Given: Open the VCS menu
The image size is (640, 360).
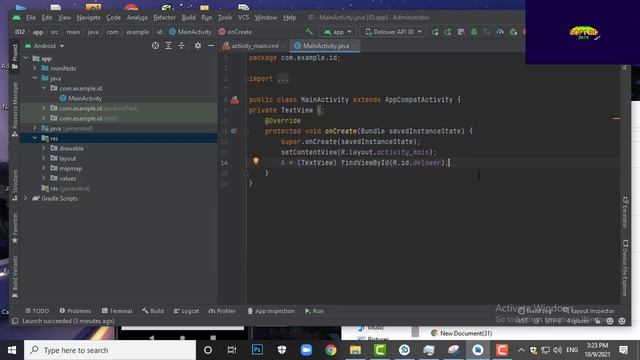Looking at the screenshot, I should tap(243, 18).
